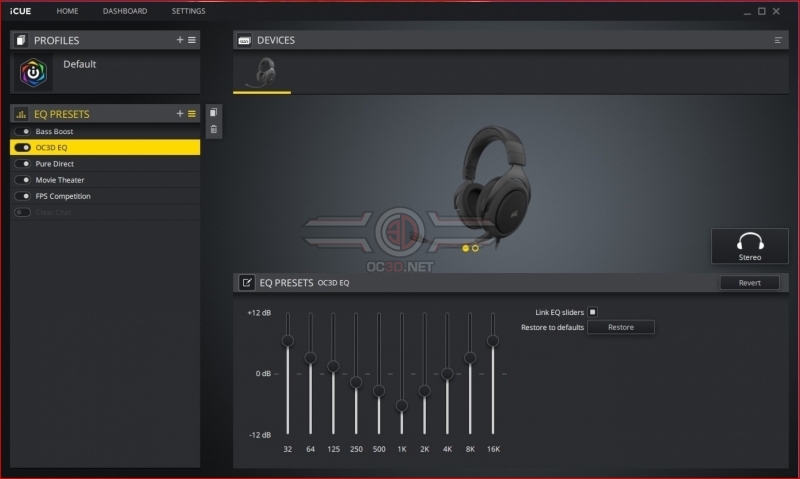Enable the Pure Direct preset toggle
800x479 pixels.
coord(22,164)
